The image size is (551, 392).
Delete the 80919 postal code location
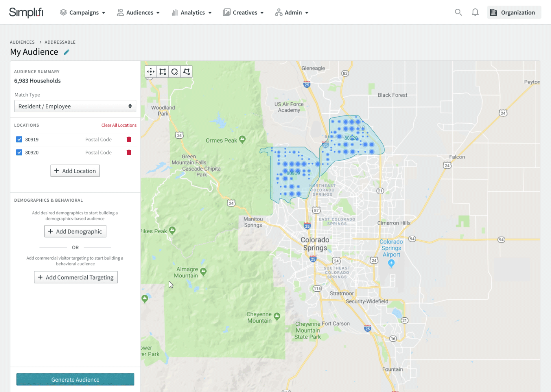129,139
